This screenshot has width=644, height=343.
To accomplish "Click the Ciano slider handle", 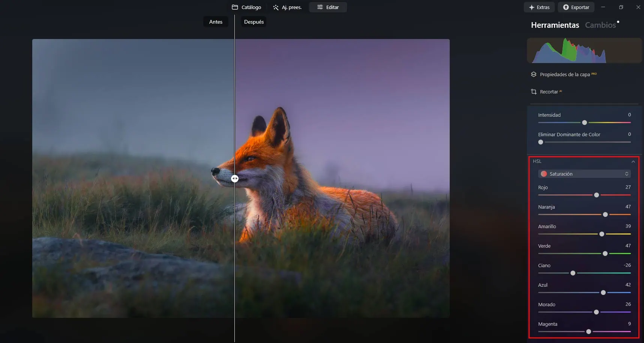I will [573, 273].
